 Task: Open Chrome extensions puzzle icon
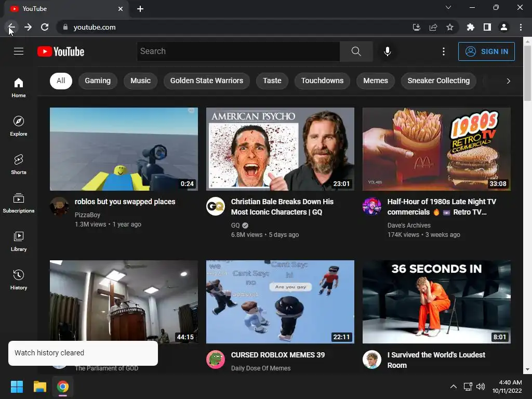[471, 27]
